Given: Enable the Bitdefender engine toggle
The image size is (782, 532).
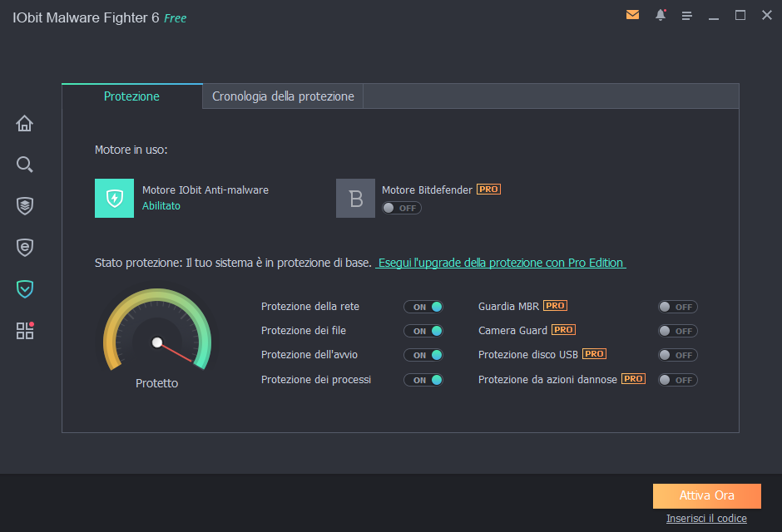Looking at the screenshot, I should point(402,208).
